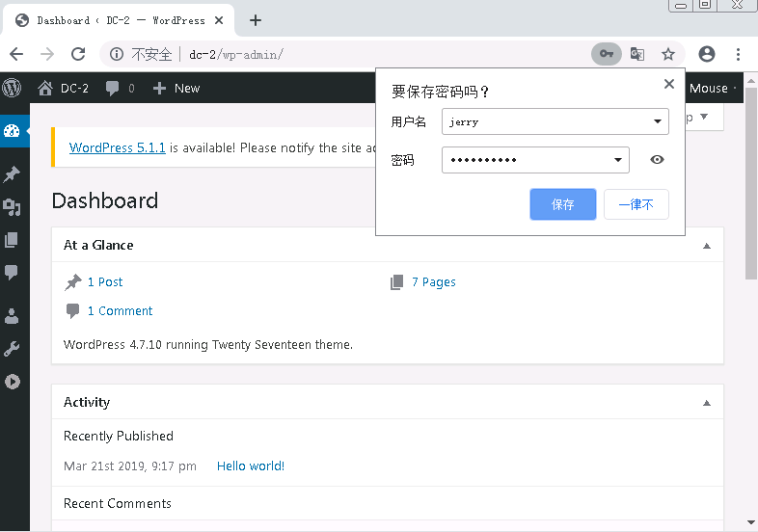Click the address bar URL dc-2/wp-admin/

[236, 54]
